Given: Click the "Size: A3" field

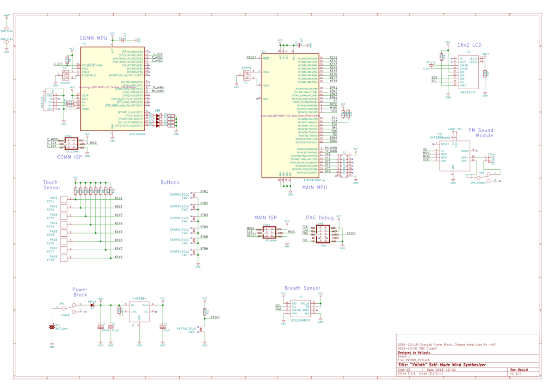Looking at the screenshot, I should tap(404, 370).
